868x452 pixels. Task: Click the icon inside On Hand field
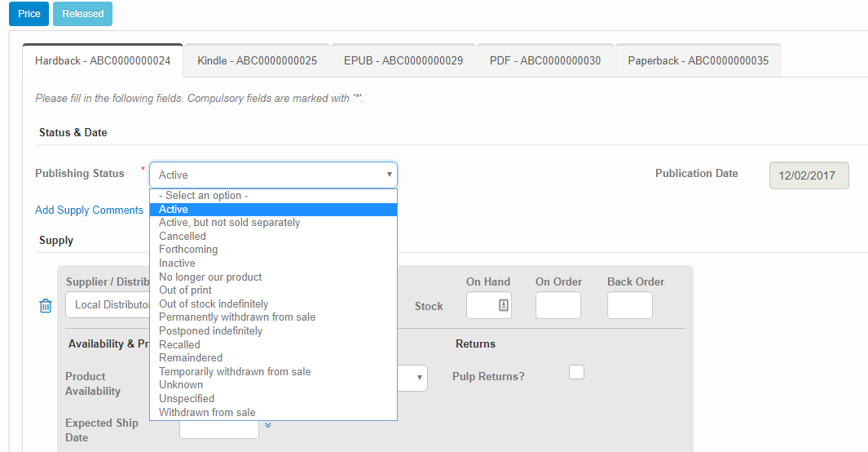[503, 305]
